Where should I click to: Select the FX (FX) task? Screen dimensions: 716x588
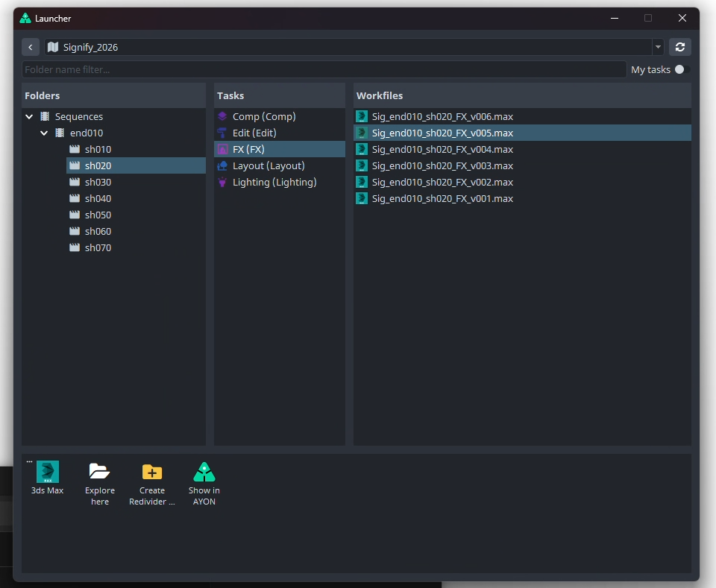click(280, 149)
